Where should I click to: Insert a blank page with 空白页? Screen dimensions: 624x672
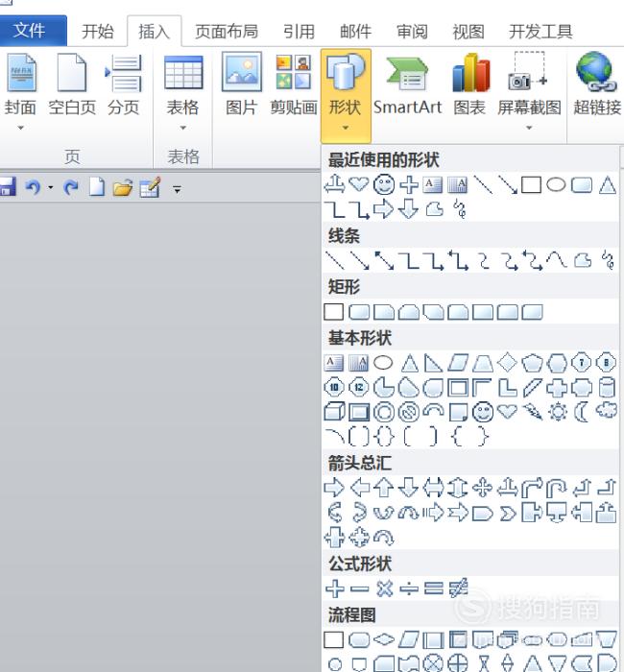[x=72, y=84]
